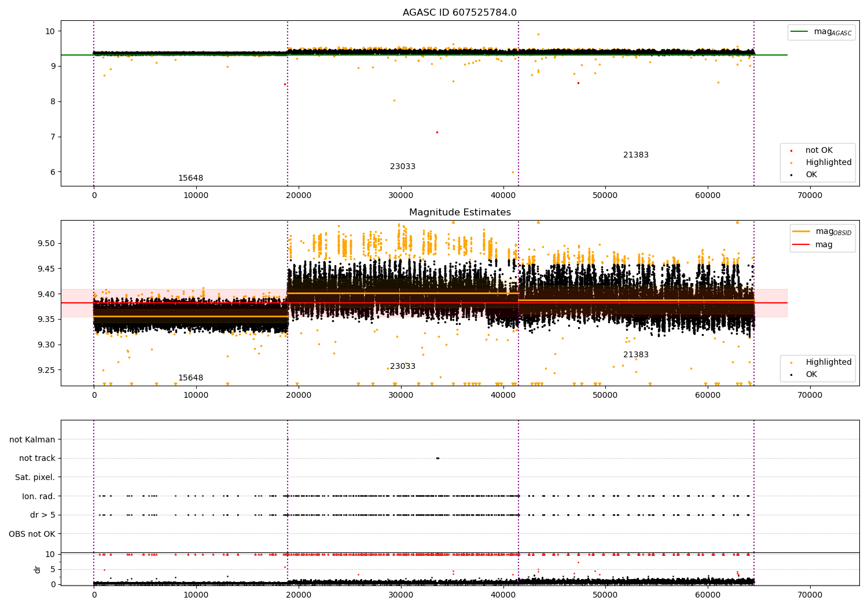This screenshot has width=868, height=608.
Task: Click the y-axis tick 7 in top plot
Action: [53, 137]
